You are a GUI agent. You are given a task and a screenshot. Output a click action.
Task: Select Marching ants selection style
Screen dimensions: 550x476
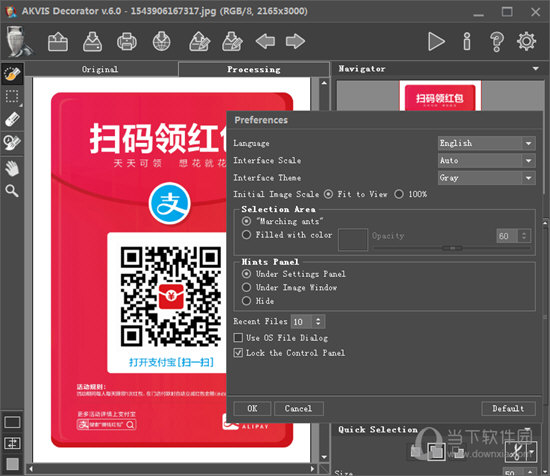(247, 221)
